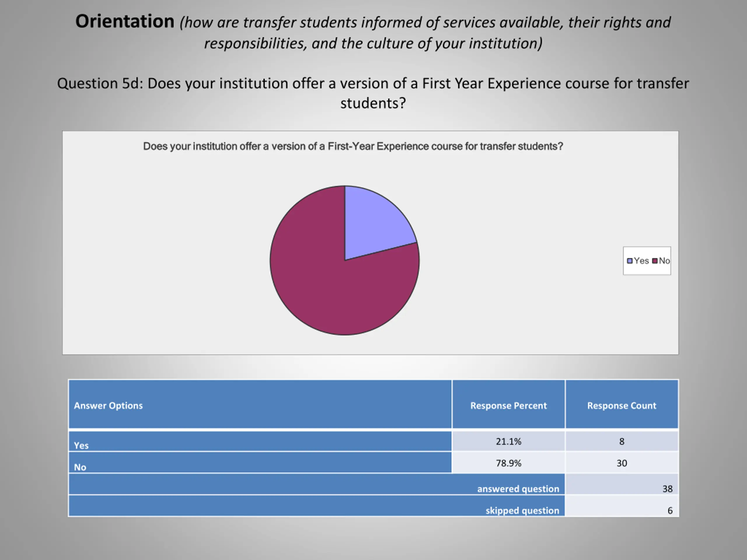Select the 21.1% percent cell

coord(509,441)
